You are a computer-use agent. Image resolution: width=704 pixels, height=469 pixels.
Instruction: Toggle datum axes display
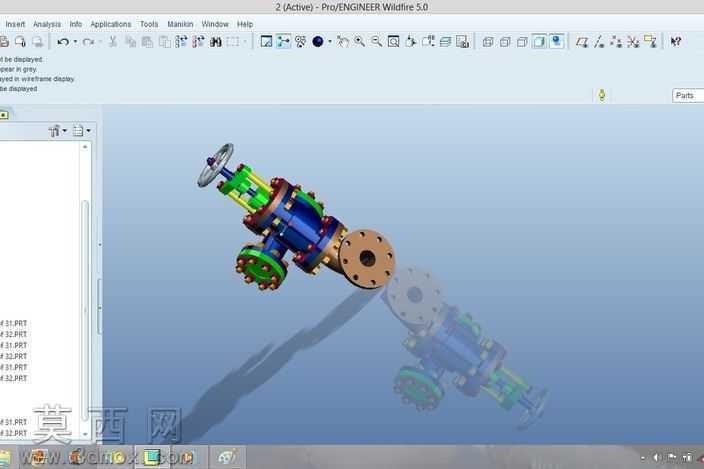(599, 42)
